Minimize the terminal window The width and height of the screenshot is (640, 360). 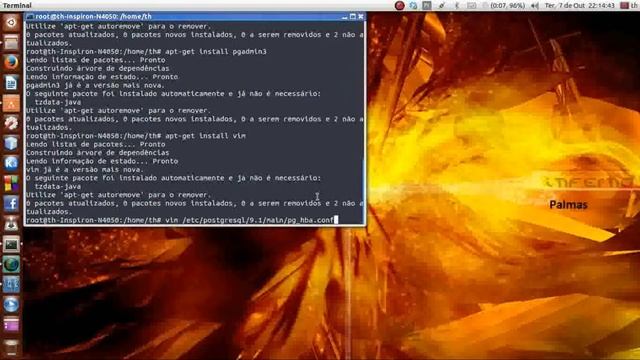345,17
